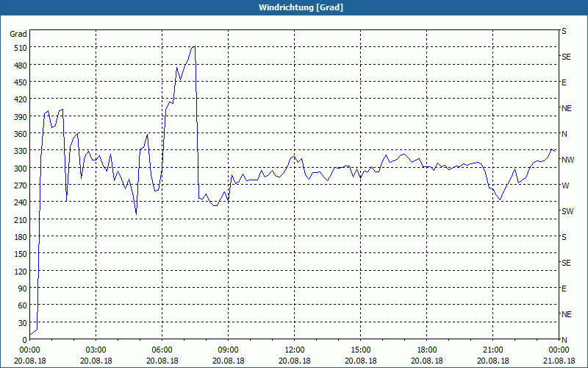The height and width of the screenshot is (368, 588).
Task: Select the 390 y-axis label
Action: [x=21, y=117]
